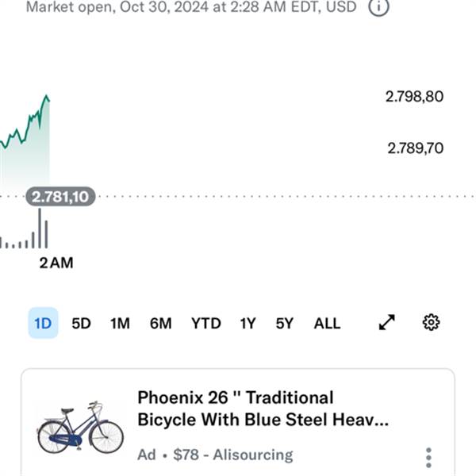Select the 1D time range tab
476x476 pixels.
[x=43, y=323]
